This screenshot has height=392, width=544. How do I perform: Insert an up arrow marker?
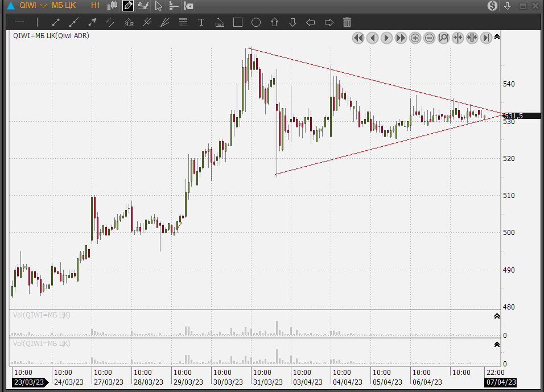(x=274, y=23)
